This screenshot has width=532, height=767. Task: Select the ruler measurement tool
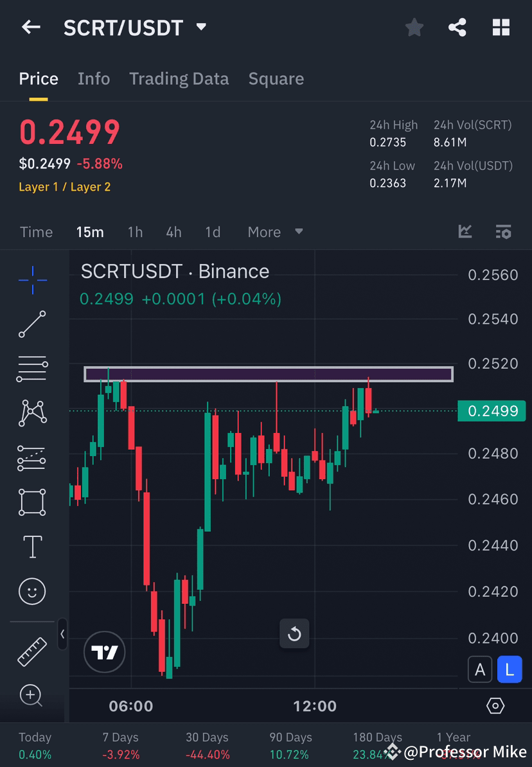(32, 651)
